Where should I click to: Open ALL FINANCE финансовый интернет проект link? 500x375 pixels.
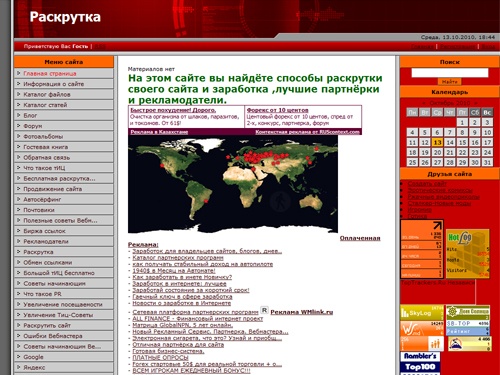tap(198, 319)
